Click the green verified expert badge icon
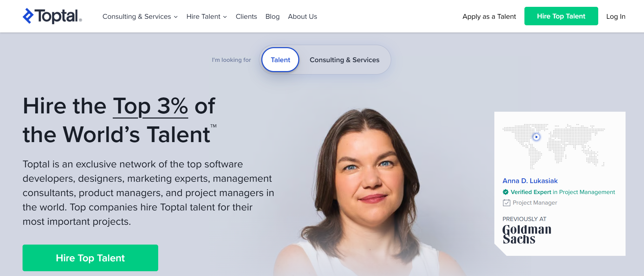Viewport: 644px width, 276px height. [x=506, y=192]
